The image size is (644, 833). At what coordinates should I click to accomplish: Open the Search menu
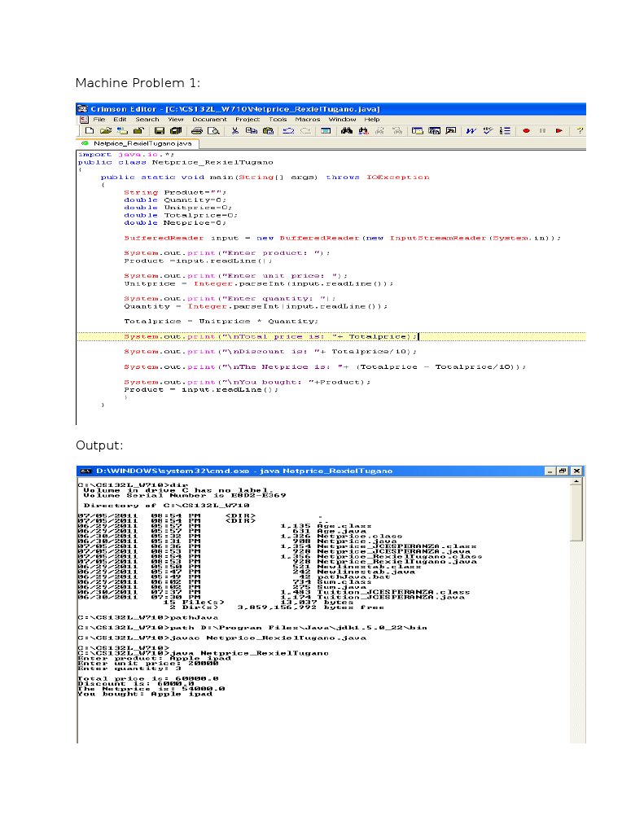click(147, 120)
